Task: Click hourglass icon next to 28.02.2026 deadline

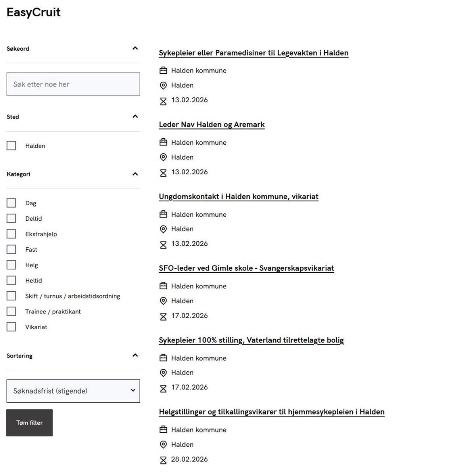Action: pyautogui.click(x=163, y=460)
